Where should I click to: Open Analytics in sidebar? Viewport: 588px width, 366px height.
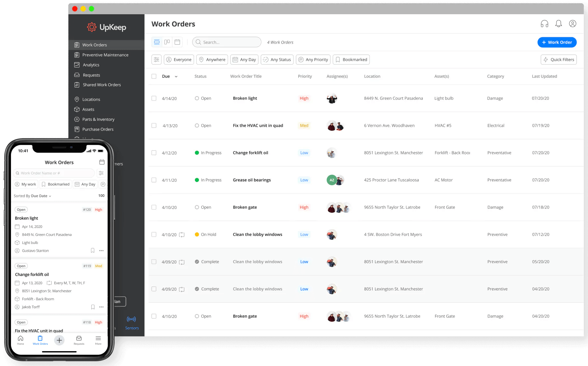pyautogui.click(x=106, y=65)
